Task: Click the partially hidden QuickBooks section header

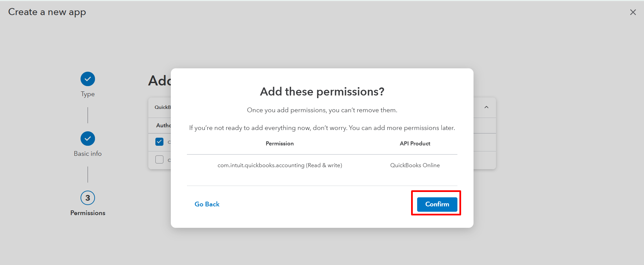Action: click(x=163, y=108)
